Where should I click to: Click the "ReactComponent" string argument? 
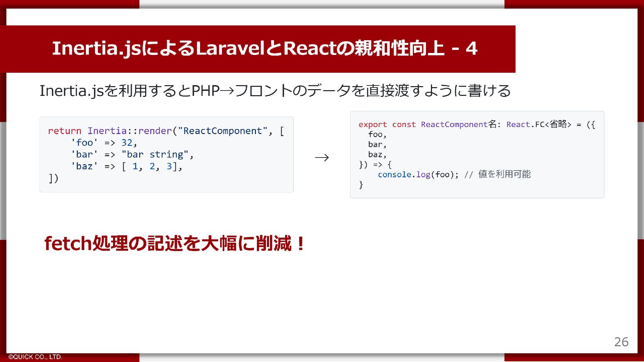tap(222, 131)
